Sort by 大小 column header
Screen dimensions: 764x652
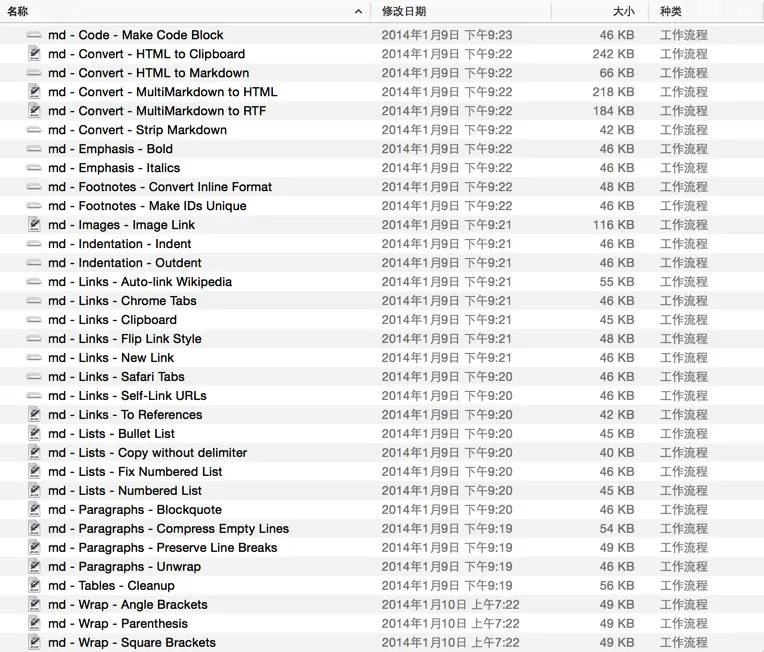623,11
